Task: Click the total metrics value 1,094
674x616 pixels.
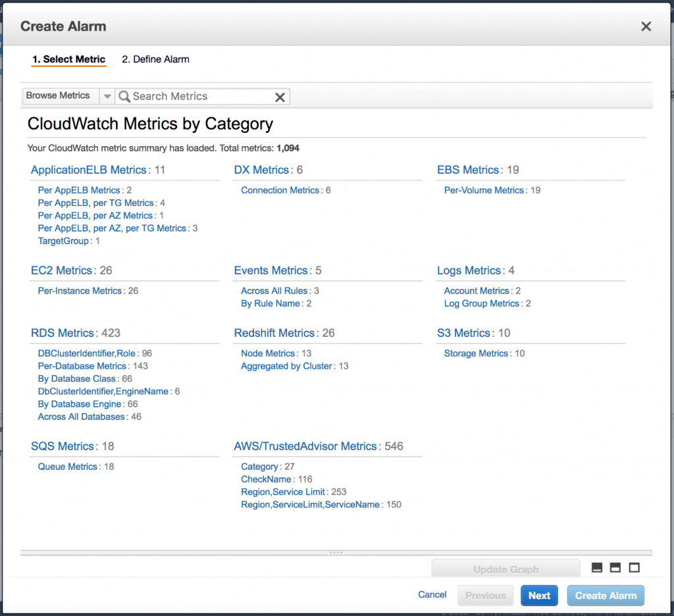Action: tap(288, 148)
